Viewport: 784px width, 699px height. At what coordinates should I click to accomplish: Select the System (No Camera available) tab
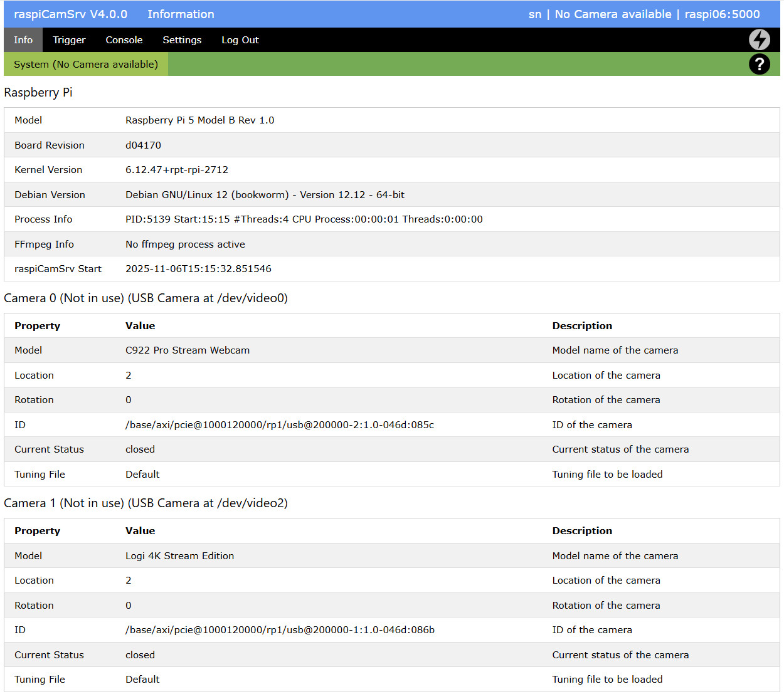(86, 64)
